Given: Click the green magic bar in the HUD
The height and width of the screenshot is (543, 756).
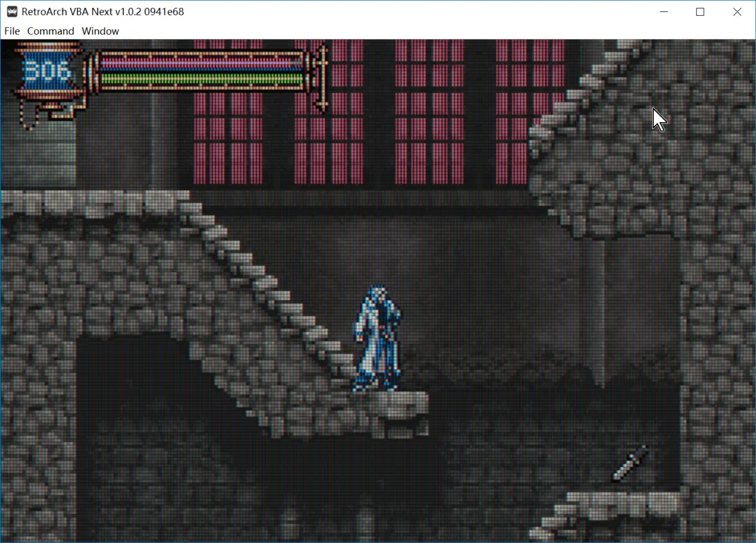Looking at the screenshot, I should tap(200, 79).
